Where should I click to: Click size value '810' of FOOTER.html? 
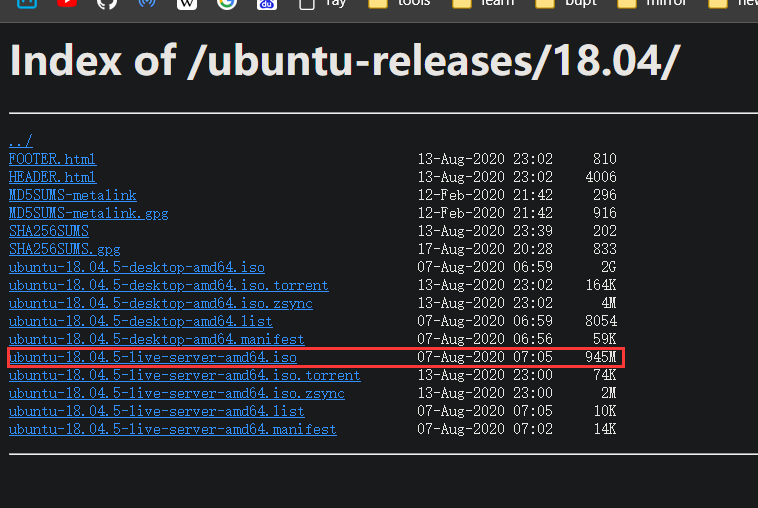(x=605, y=159)
